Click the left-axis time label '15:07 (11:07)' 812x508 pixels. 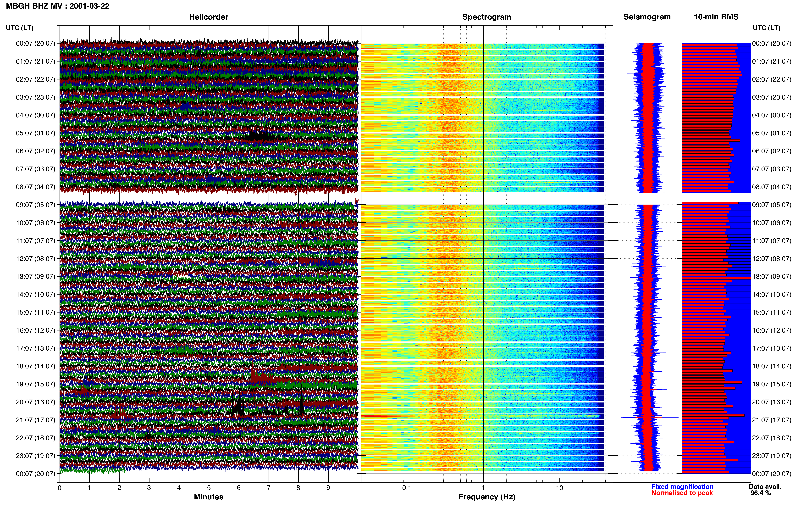(x=36, y=313)
